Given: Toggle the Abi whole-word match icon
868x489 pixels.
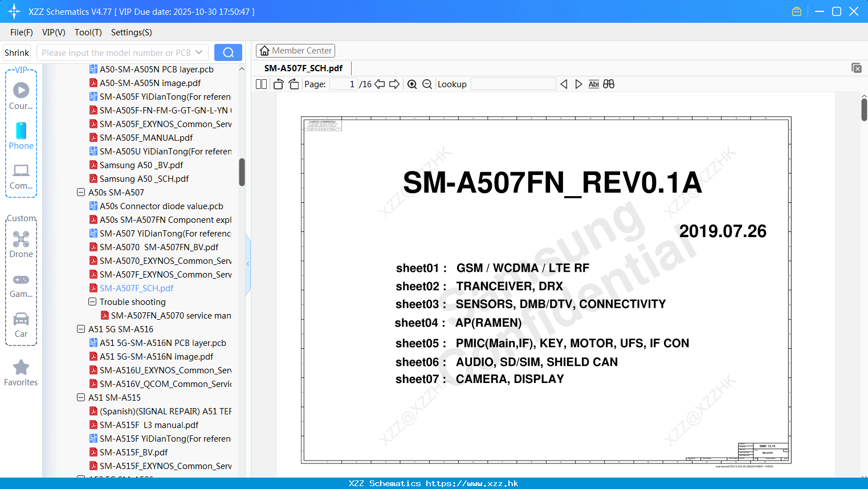Looking at the screenshot, I should [593, 84].
